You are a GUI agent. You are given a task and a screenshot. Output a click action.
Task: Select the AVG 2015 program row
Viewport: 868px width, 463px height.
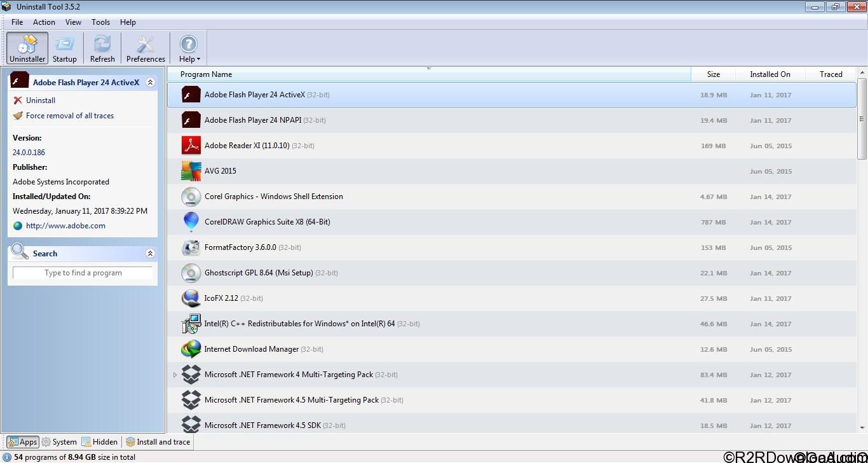point(512,171)
